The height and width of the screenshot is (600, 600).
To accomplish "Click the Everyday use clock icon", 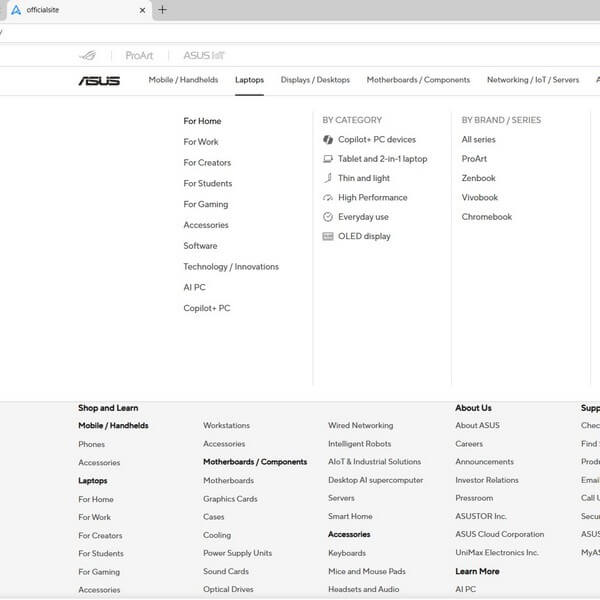I will tap(328, 217).
